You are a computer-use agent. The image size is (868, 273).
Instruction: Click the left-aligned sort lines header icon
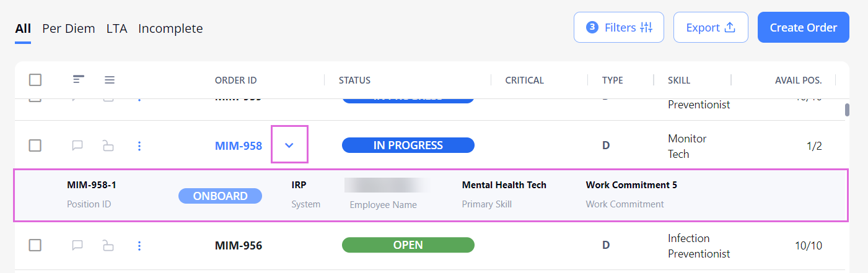pos(78,80)
